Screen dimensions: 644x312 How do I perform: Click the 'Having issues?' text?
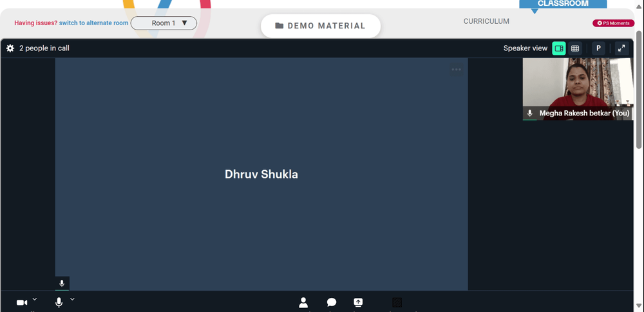point(35,23)
